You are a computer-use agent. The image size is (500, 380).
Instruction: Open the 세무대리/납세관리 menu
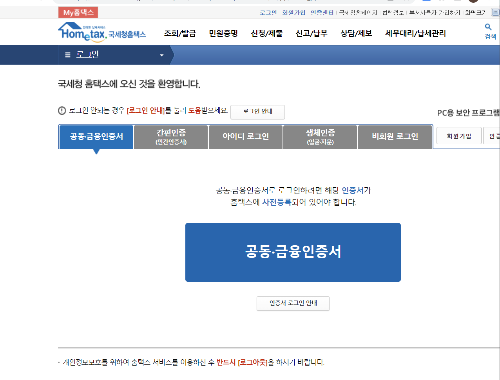(415, 33)
